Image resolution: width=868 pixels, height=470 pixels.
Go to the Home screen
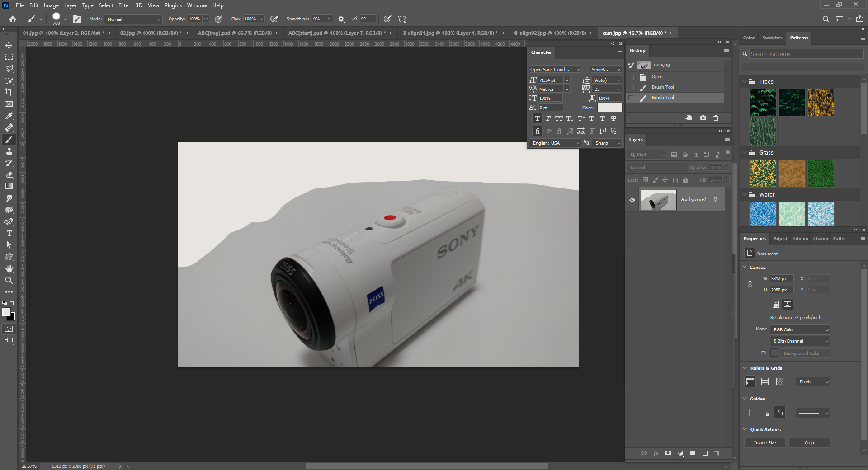coord(13,19)
